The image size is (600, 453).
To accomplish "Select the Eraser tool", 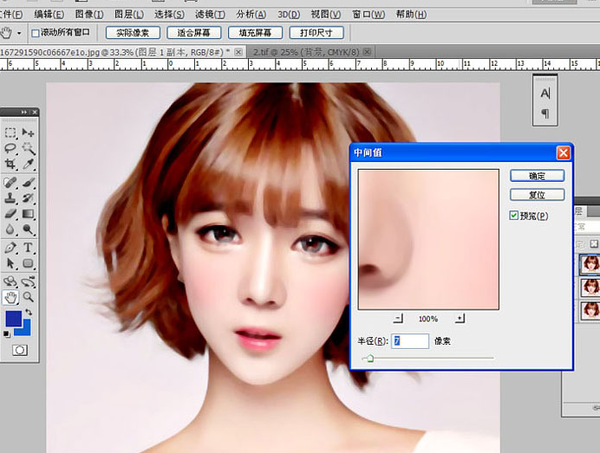I will 10,214.
